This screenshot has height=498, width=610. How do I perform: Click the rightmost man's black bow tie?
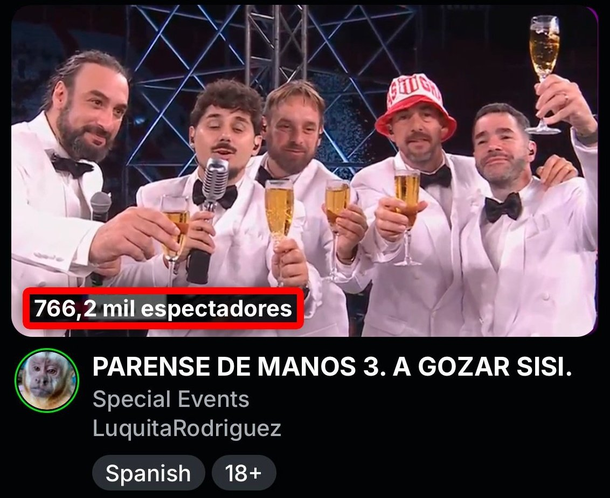503,208
